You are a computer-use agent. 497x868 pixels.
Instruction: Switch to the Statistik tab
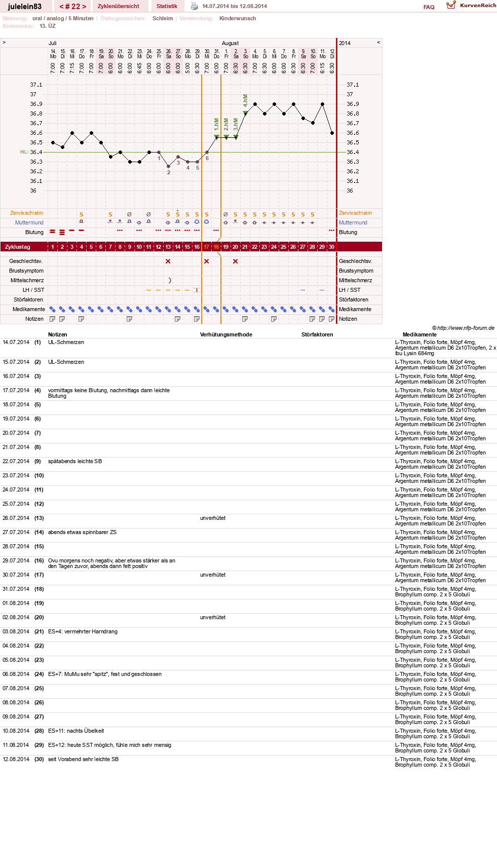coord(167,6)
